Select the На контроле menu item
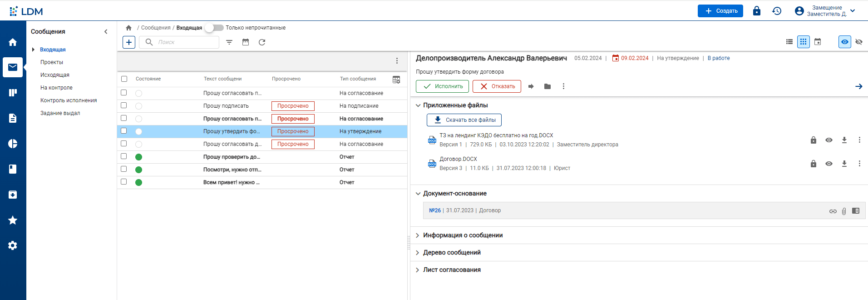868x300 pixels. coord(56,88)
